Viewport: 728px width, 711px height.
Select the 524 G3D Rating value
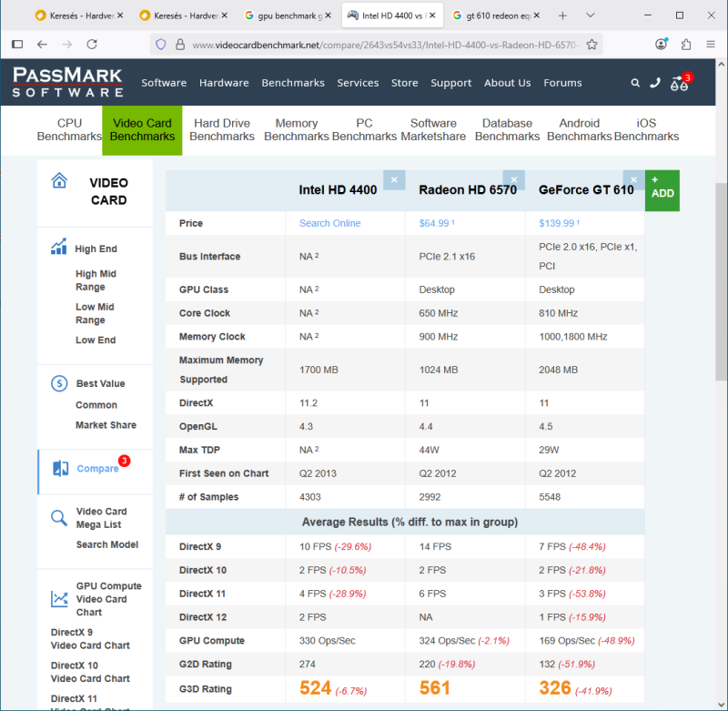point(315,687)
